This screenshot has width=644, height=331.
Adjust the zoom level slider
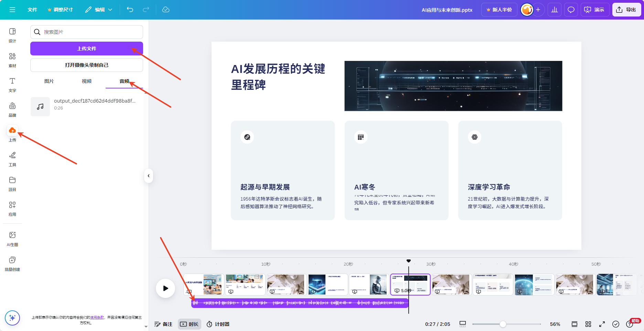[503, 324]
